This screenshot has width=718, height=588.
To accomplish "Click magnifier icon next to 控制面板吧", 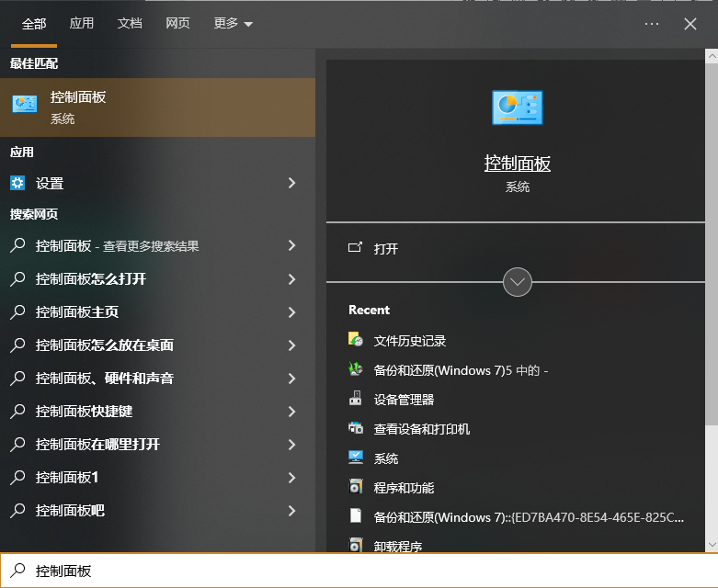I will pyautogui.click(x=17, y=510).
